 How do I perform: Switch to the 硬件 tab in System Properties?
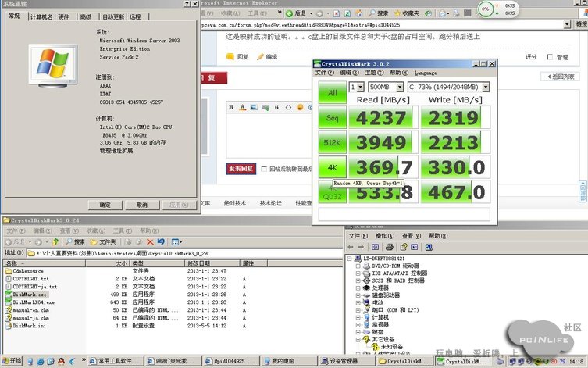click(63, 16)
